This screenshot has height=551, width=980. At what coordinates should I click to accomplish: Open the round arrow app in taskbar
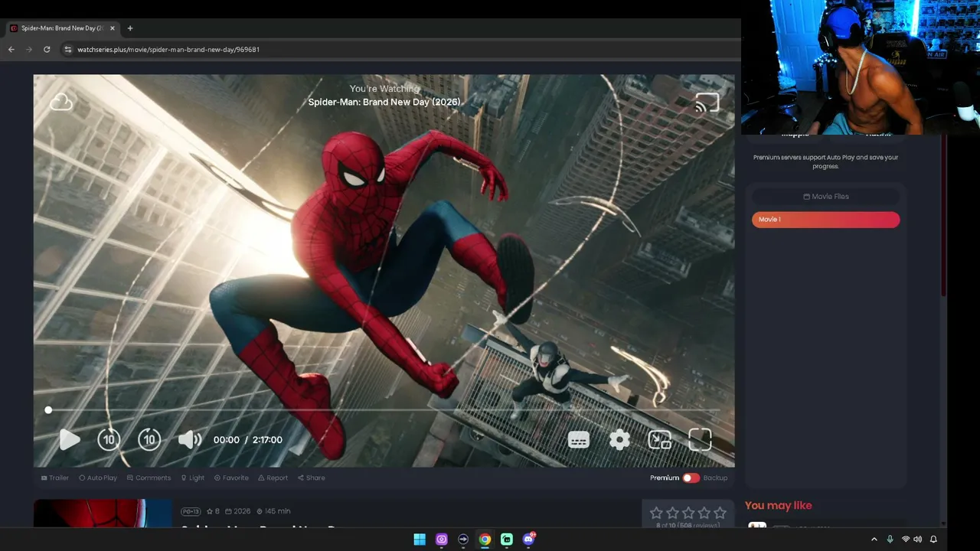[x=463, y=540]
